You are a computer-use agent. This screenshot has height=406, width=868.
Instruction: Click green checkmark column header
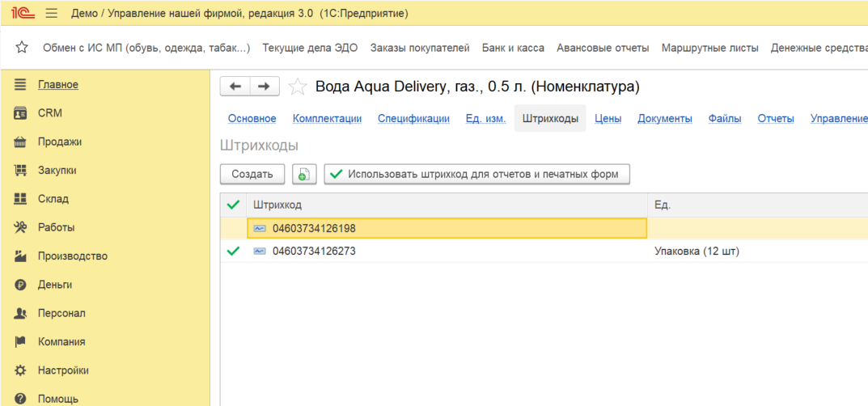coord(233,205)
